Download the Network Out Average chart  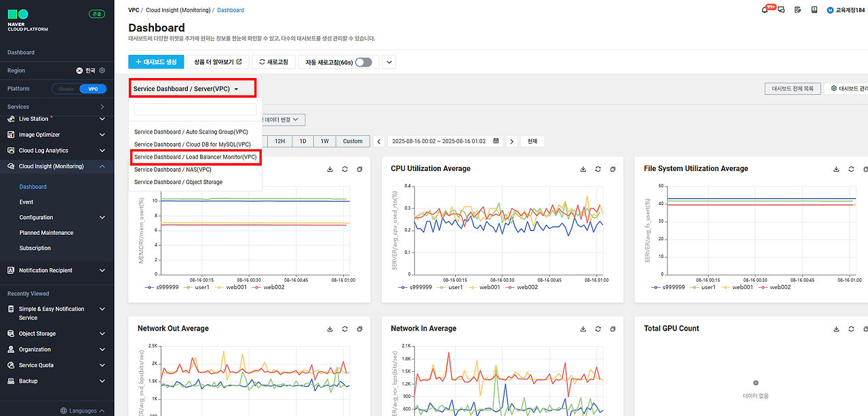click(x=330, y=329)
